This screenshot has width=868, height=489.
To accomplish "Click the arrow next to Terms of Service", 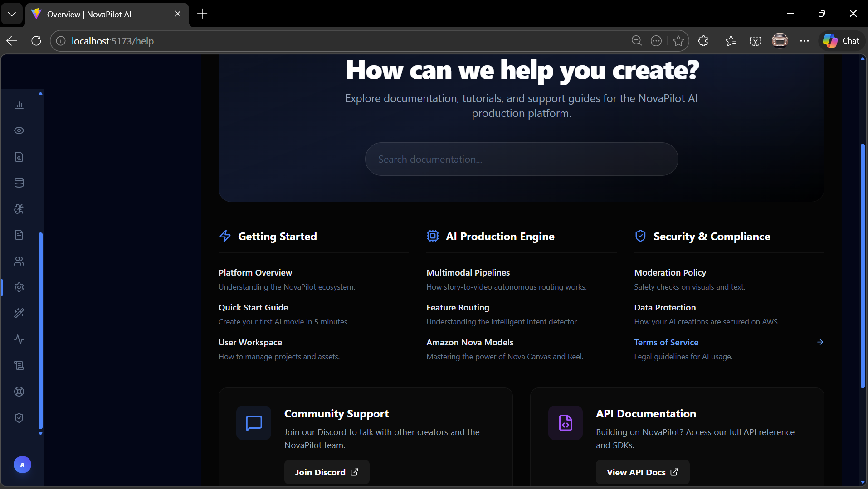I will [x=820, y=342].
